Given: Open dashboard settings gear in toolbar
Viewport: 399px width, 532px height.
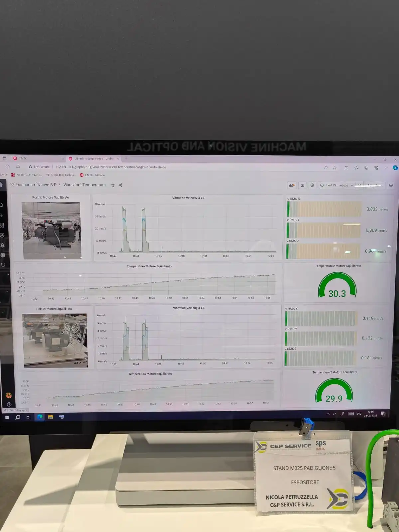Looking at the screenshot, I should pyautogui.click(x=312, y=185).
